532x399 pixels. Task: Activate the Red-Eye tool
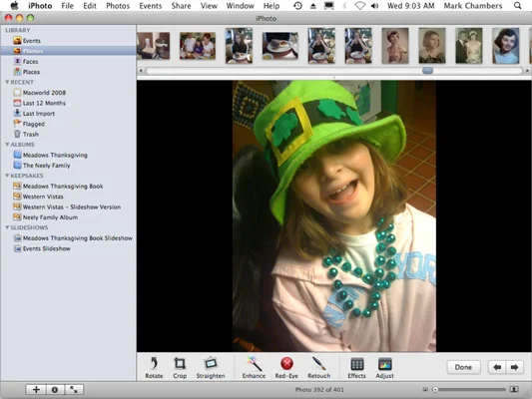tap(286, 367)
